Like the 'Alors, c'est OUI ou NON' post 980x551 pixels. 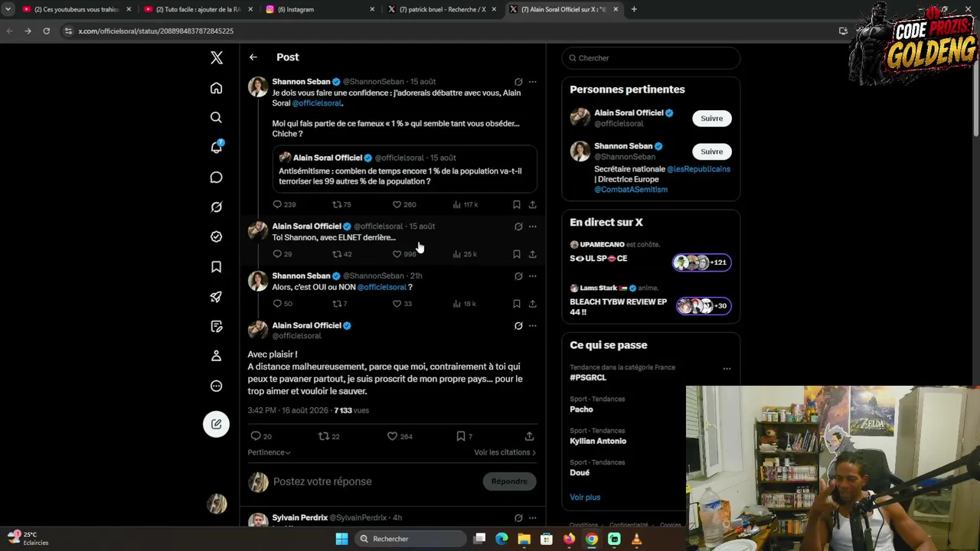402,304
